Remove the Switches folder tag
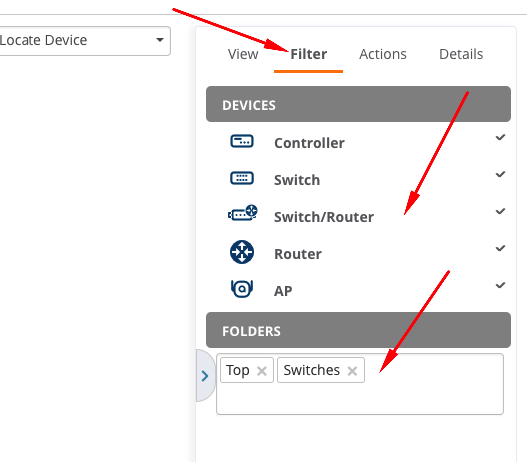The width and height of the screenshot is (527, 462). point(352,371)
